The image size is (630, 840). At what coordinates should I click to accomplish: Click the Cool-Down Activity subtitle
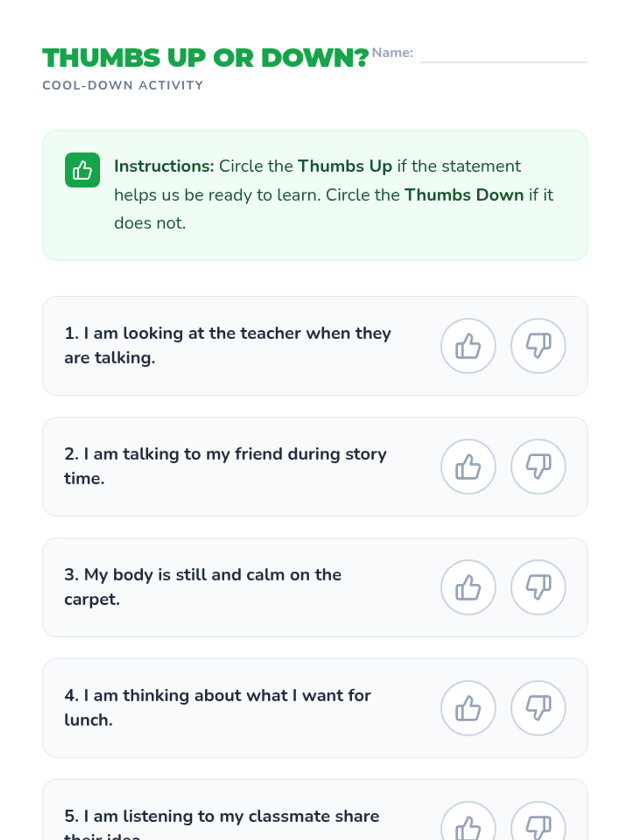pos(122,85)
